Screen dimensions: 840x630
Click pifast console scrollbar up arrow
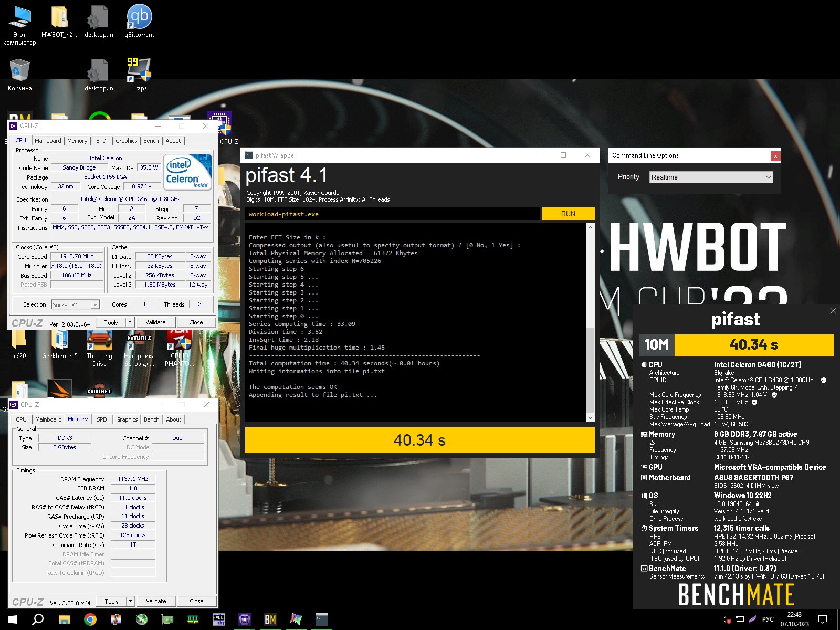pyautogui.click(x=590, y=227)
